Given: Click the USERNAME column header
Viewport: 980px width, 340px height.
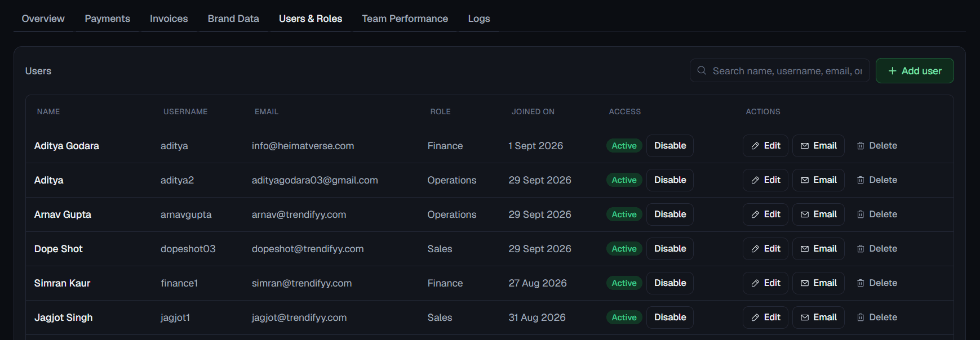Looking at the screenshot, I should 185,111.
